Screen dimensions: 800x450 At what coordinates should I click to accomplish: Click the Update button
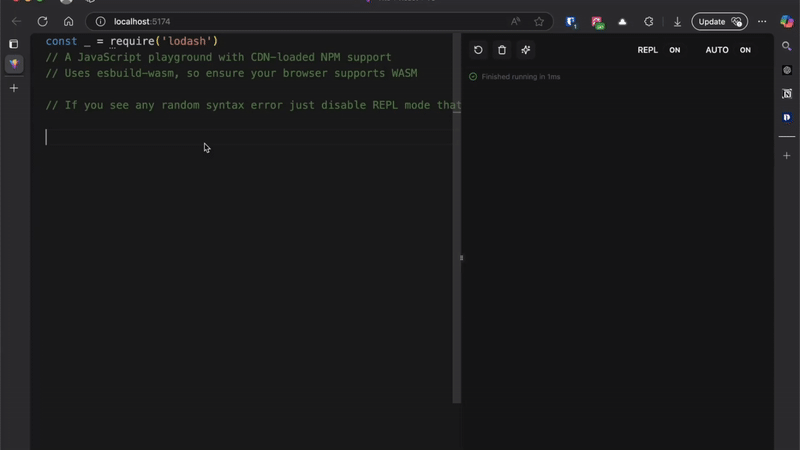[719, 21]
